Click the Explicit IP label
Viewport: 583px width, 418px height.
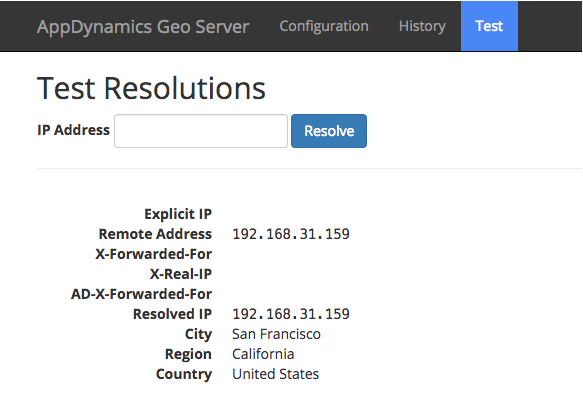tap(178, 214)
